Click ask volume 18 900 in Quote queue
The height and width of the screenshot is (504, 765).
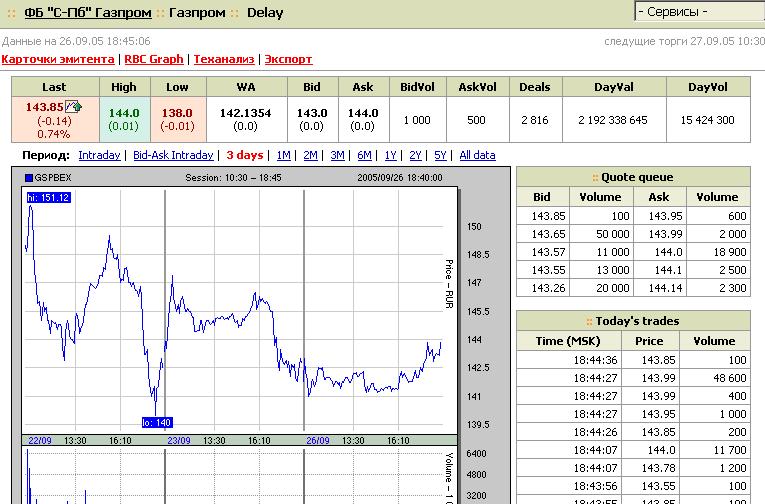click(730, 252)
